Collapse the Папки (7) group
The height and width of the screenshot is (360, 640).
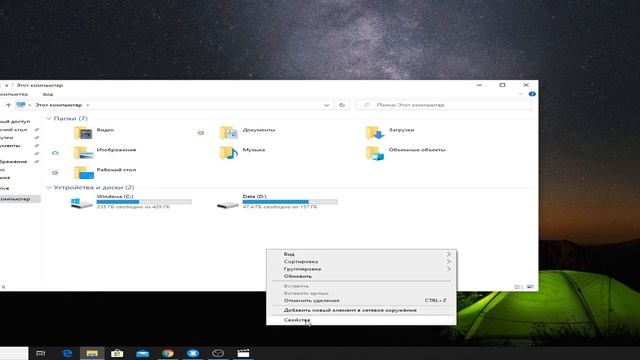point(49,118)
